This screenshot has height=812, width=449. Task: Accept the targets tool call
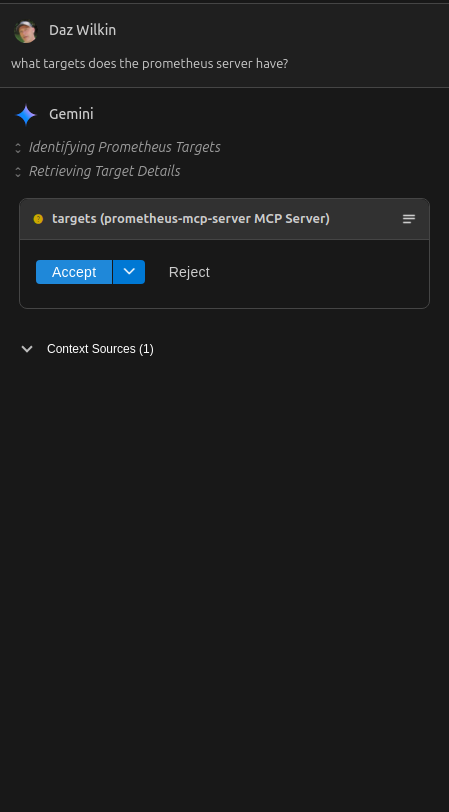click(74, 272)
